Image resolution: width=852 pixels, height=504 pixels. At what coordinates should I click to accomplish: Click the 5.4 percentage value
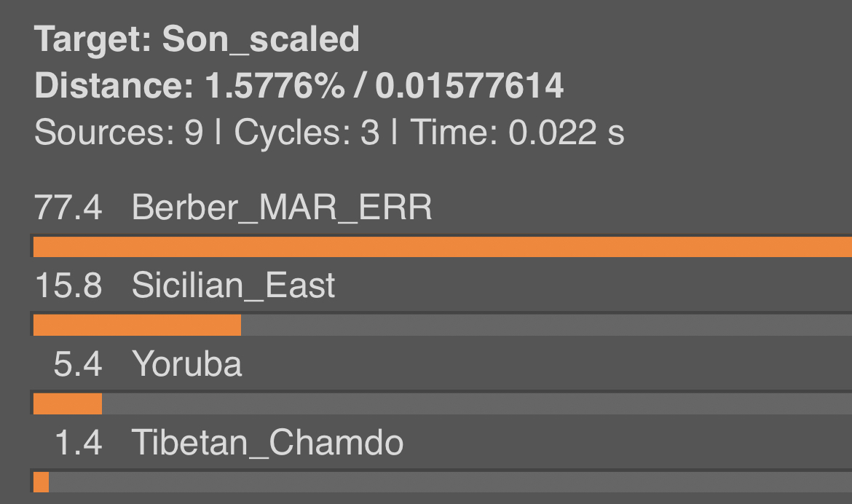pyautogui.click(x=78, y=363)
